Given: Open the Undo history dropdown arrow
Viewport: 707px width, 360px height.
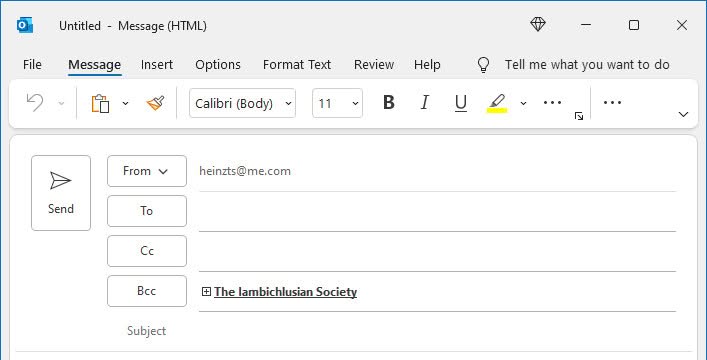Looking at the screenshot, I should (61, 103).
